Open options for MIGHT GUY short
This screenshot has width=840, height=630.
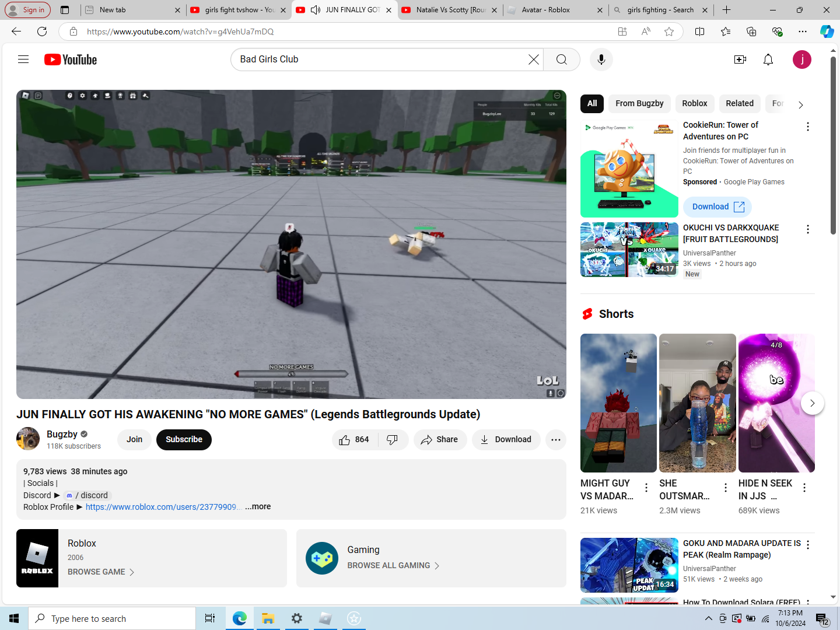646,488
